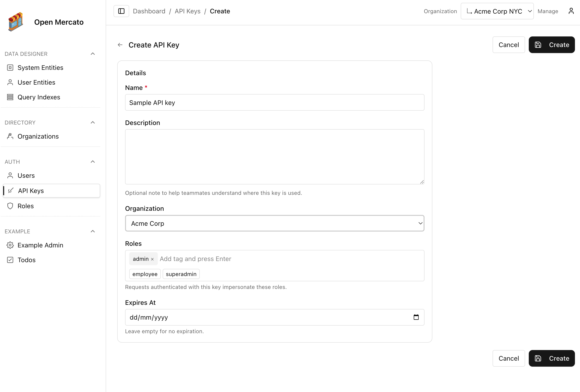This screenshot has width=580, height=392.
Task: Click the bottom Cancel button
Action: point(508,358)
